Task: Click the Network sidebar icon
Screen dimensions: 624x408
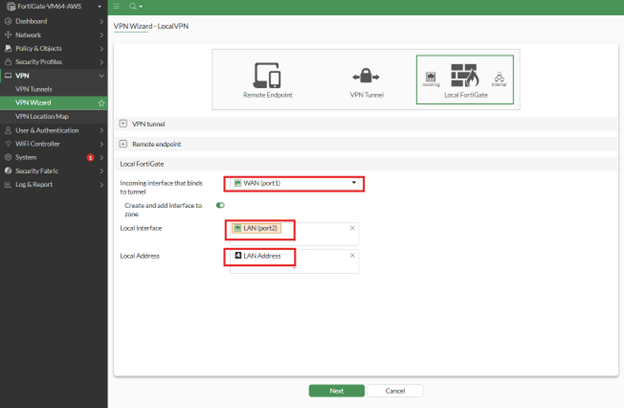Action: [8, 35]
